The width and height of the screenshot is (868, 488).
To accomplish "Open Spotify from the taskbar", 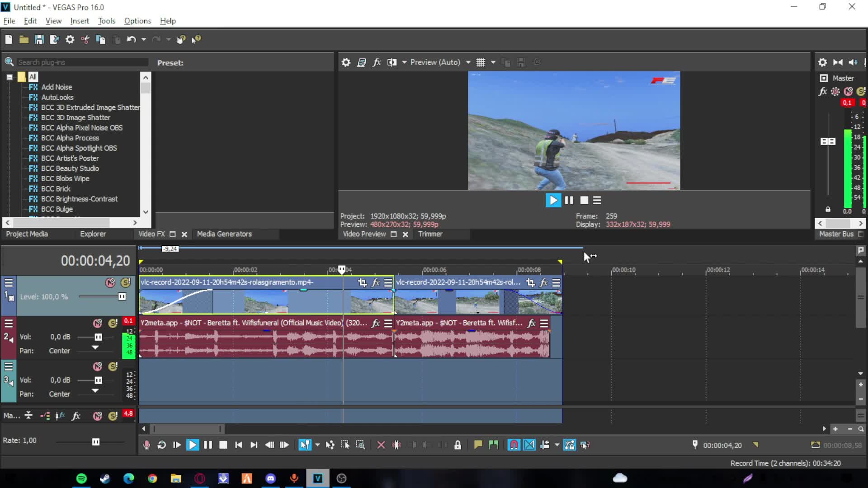I will pyautogui.click(x=81, y=478).
